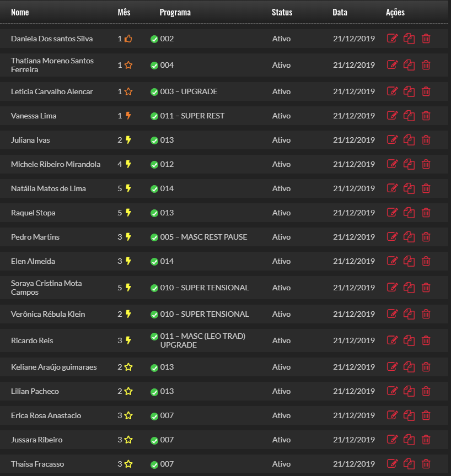Sort table by Nome column header
451x476 pixels.
20,12
